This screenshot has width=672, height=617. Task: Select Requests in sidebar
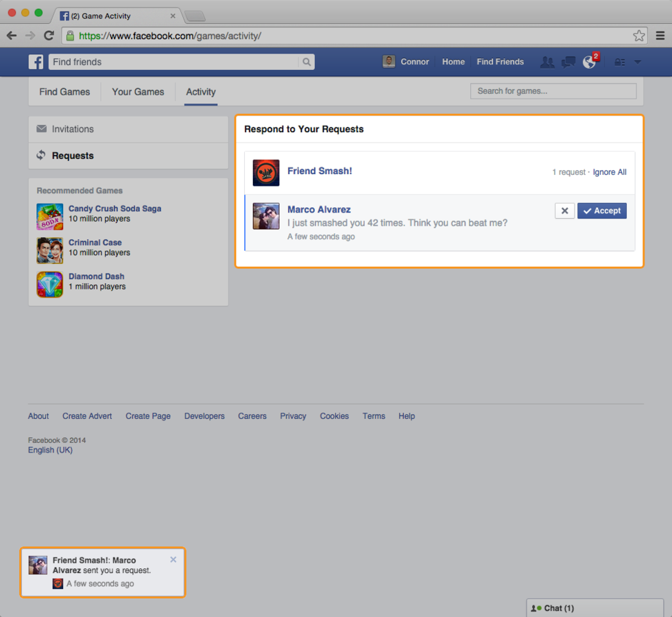point(128,156)
